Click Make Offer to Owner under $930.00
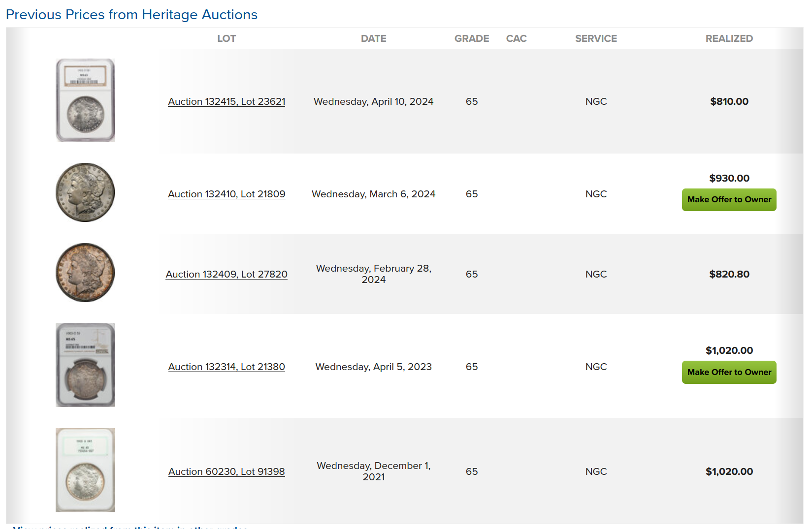The height and width of the screenshot is (529, 812). [729, 200]
